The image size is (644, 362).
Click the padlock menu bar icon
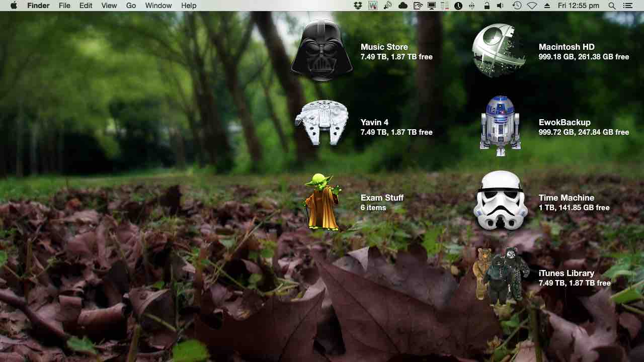(487, 6)
